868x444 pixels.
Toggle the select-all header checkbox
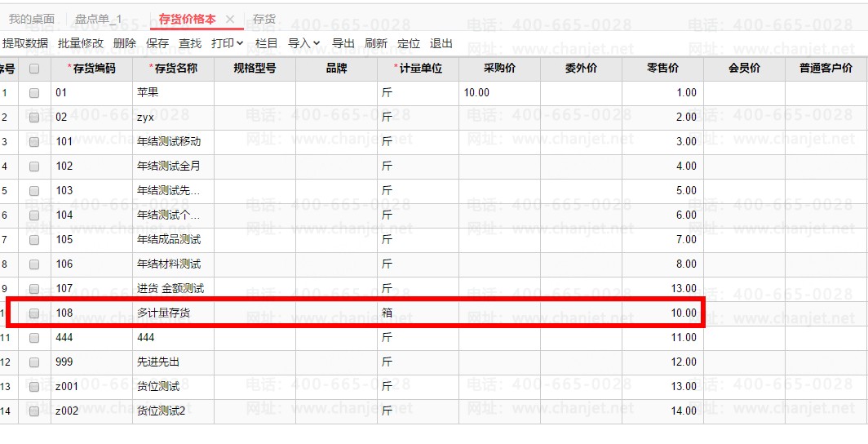pos(34,69)
